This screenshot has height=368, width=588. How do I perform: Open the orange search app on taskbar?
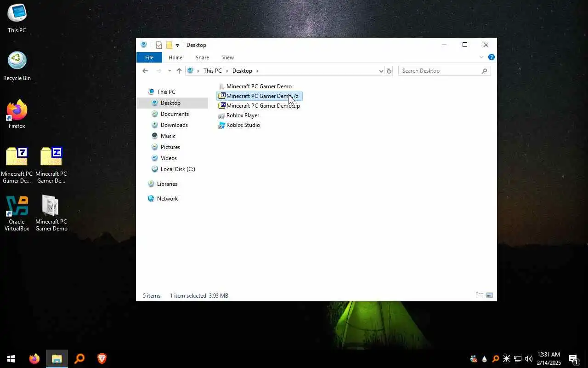(x=79, y=359)
